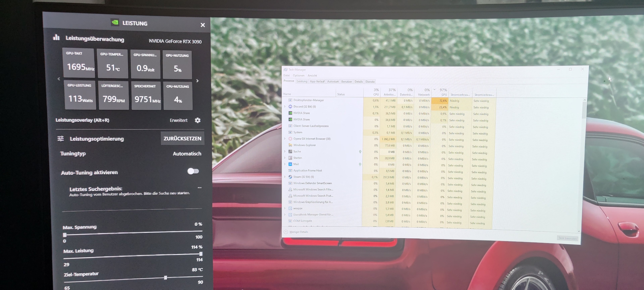Show next performance tiles with right arrow
The height and width of the screenshot is (290, 644).
coord(198,81)
